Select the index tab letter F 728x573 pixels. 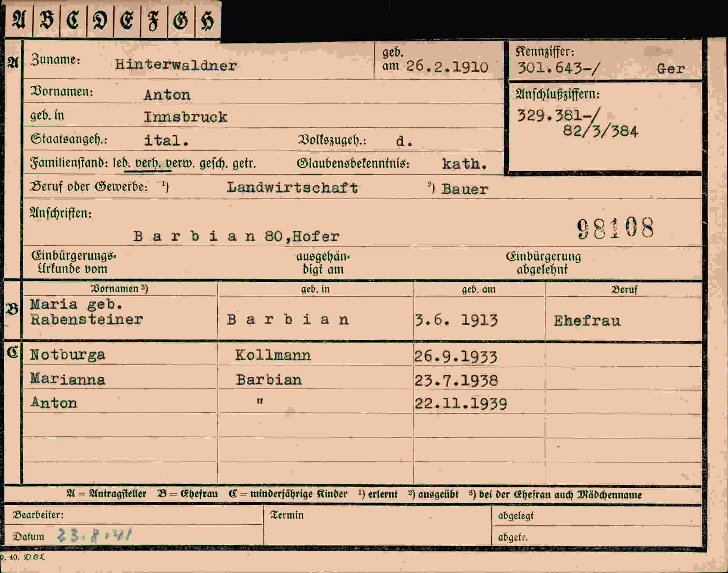[153, 21]
